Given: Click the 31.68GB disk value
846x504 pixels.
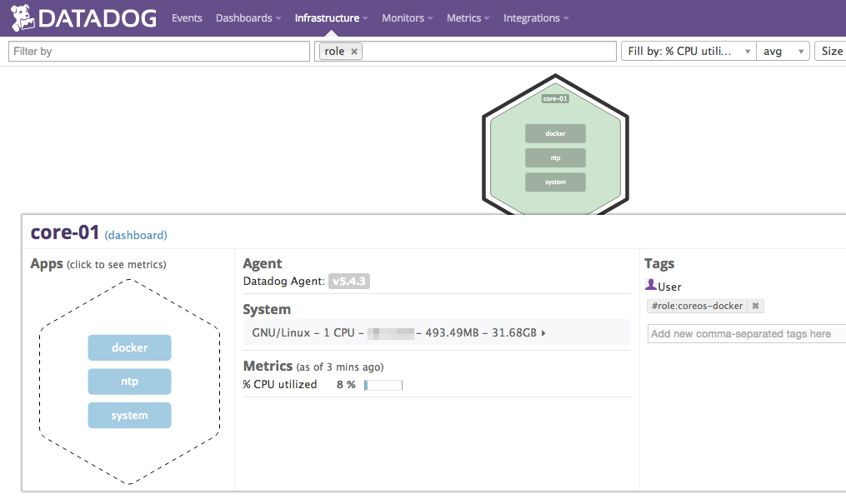Looking at the screenshot, I should coord(514,333).
